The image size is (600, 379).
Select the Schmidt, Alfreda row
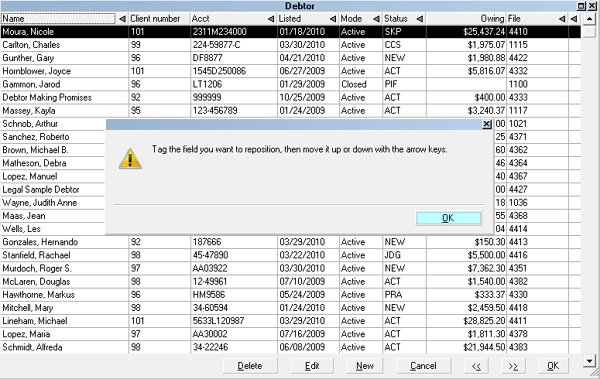pos(290,347)
